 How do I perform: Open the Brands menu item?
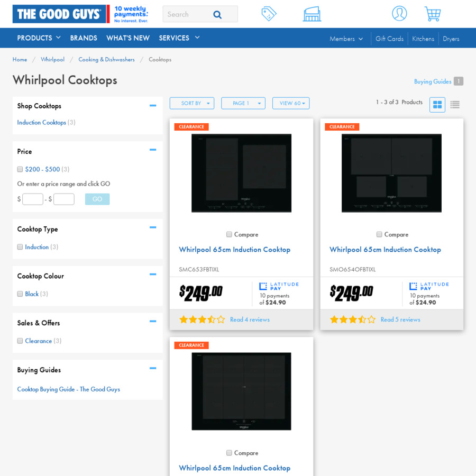tap(84, 38)
